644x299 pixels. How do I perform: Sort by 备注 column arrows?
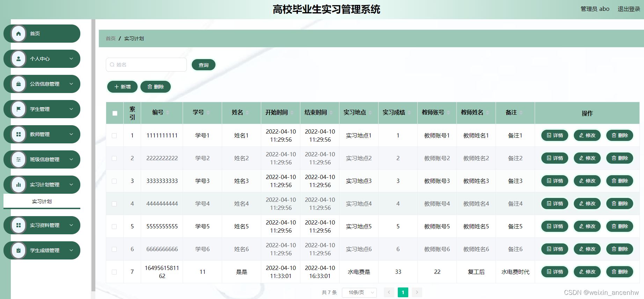pyautogui.click(x=521, y=113)
